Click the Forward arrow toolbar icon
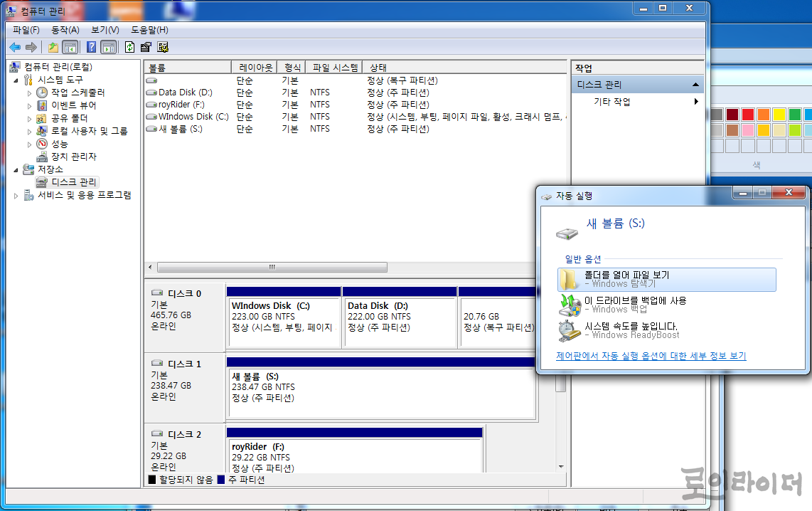The image size is (812, 511). point(31,47)
